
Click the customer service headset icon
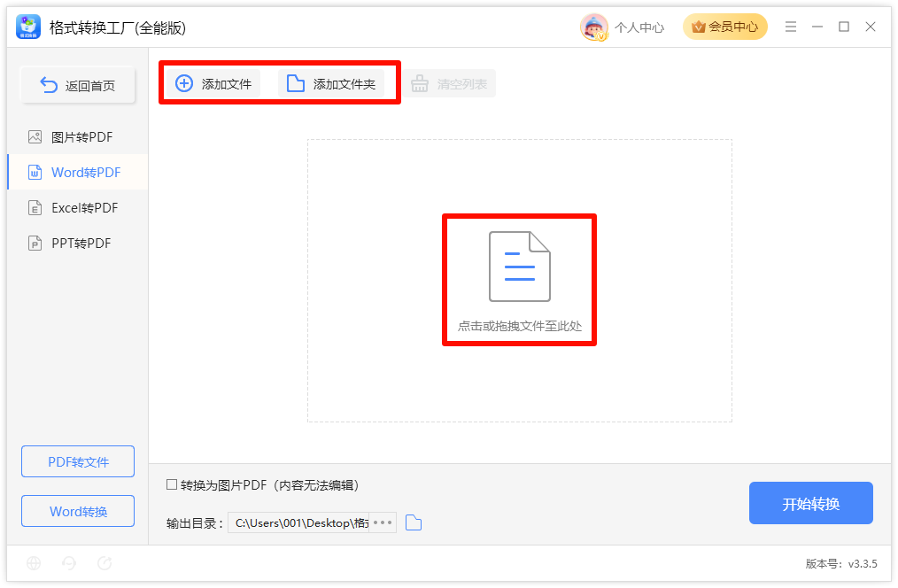[69, 563]
